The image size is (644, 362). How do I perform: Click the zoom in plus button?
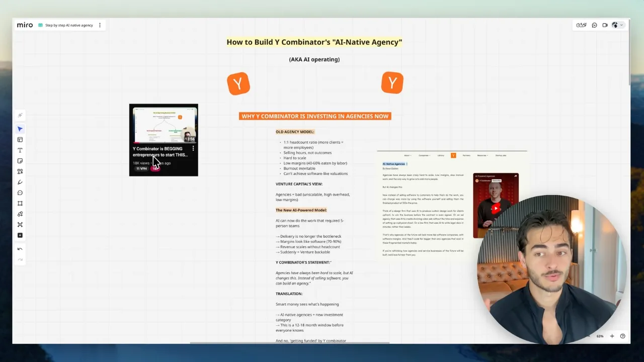[612, 336]
